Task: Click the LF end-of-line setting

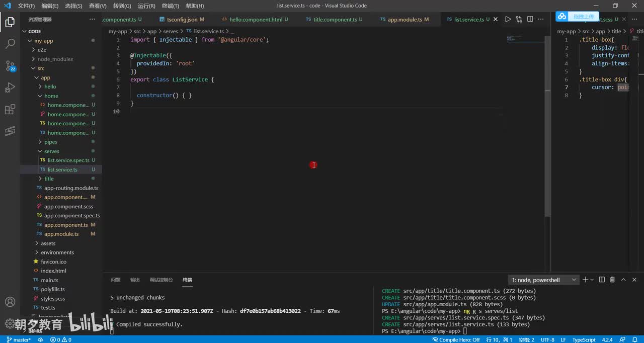Action: 563,339
